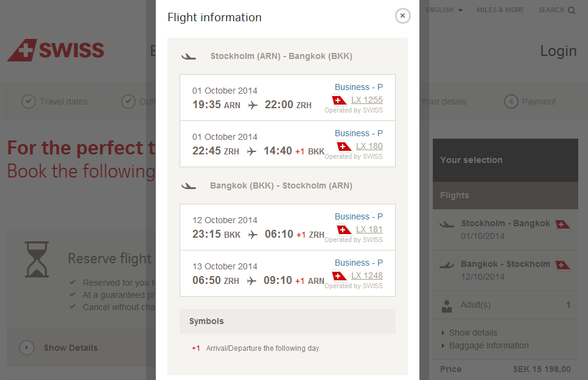
Task: Click the adult passenger icon in Your selection
Action: click(447, 306)
